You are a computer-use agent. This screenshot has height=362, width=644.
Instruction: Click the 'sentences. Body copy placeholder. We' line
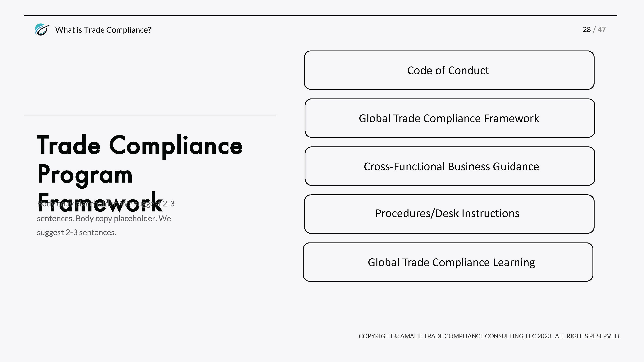(104, 218)
